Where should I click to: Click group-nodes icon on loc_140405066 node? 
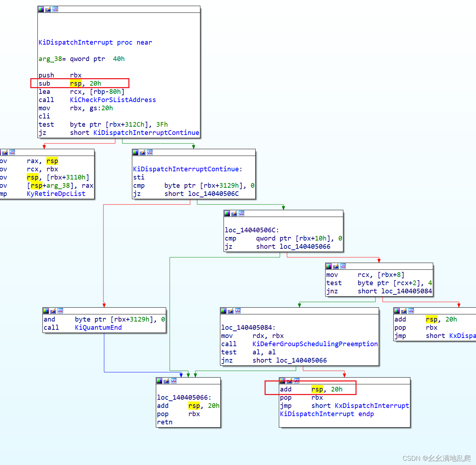click(x=174, y=381)
